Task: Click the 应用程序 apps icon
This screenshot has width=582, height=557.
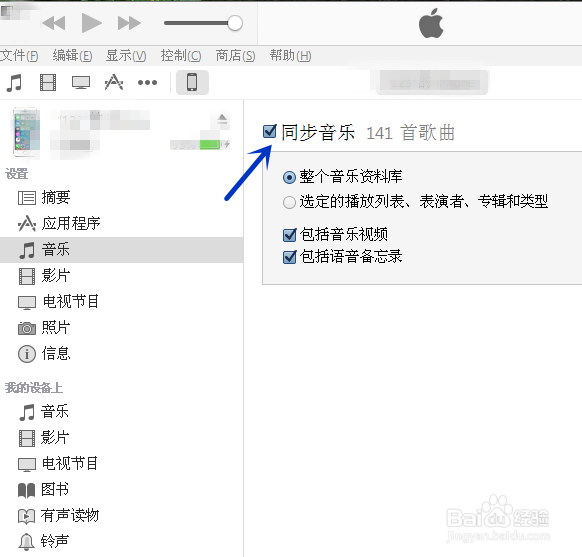Action: (x=27, y=224)
